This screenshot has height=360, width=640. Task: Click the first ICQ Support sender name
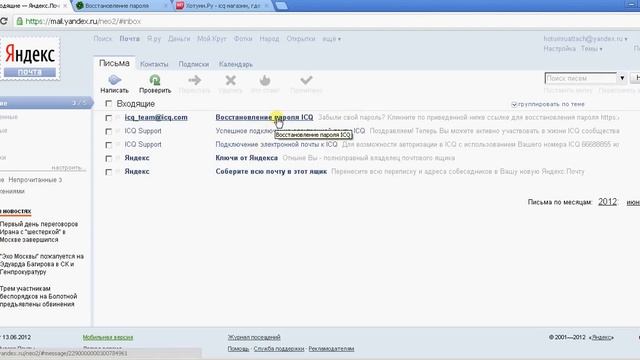click(x=143, y=131)
